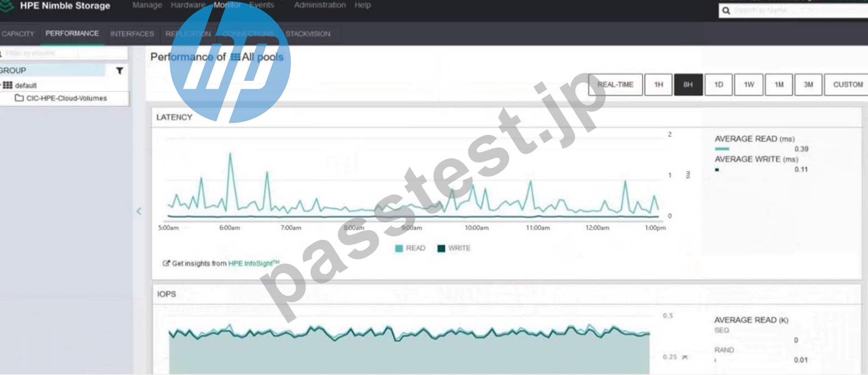The image size is (868, 375).
Task: Select the 8H time range
Action: 688,85
